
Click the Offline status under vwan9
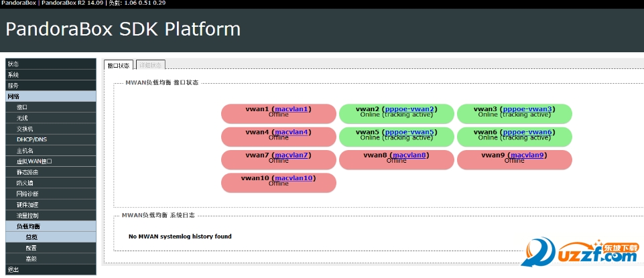coord(514,161)
